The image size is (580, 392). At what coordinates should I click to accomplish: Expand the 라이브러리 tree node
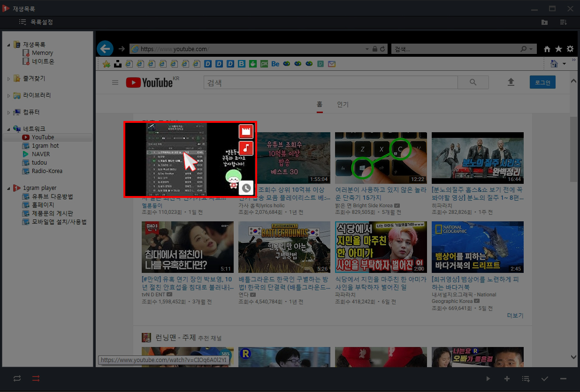[8, 95]
